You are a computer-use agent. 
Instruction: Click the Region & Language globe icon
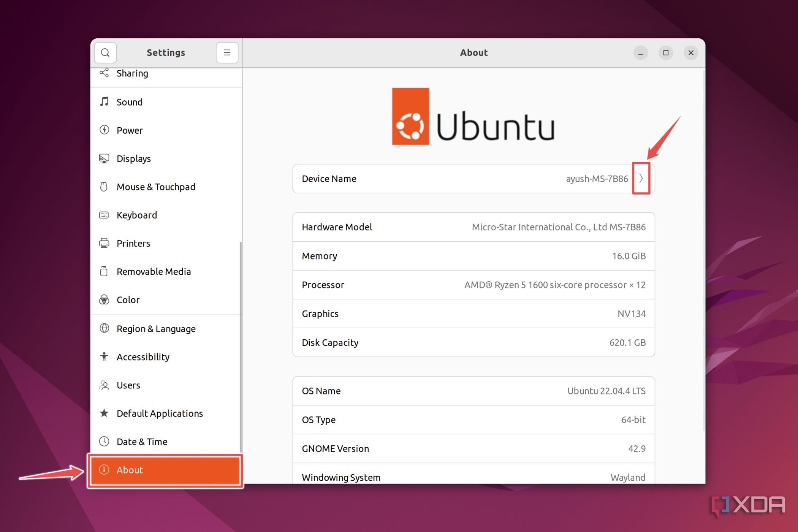(104, 328)
